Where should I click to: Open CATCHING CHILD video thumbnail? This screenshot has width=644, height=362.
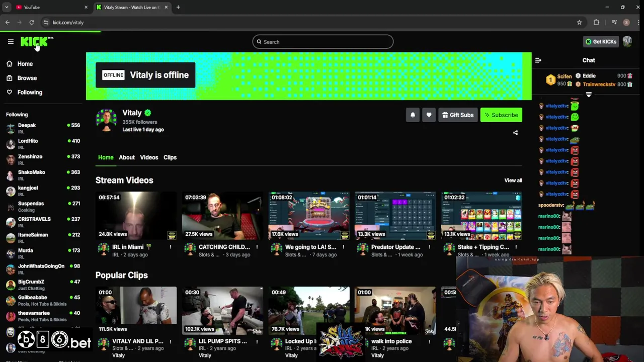point(222,216)
